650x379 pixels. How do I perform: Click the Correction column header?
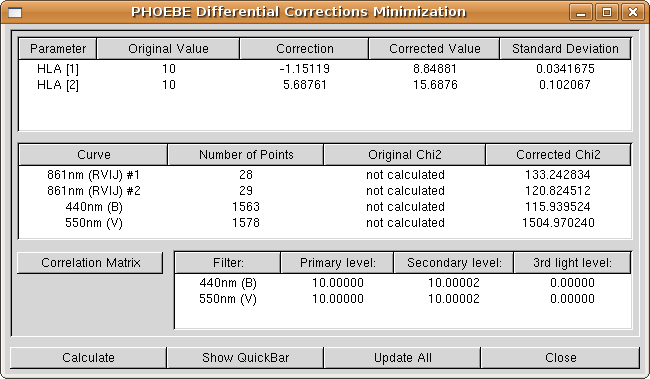pos(304,49)
